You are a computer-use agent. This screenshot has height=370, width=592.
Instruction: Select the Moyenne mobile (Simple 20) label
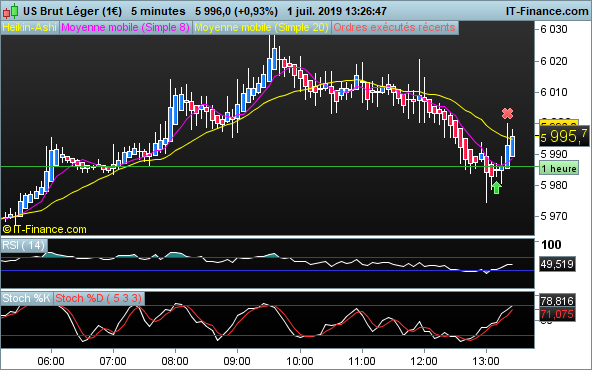[261, 27]
